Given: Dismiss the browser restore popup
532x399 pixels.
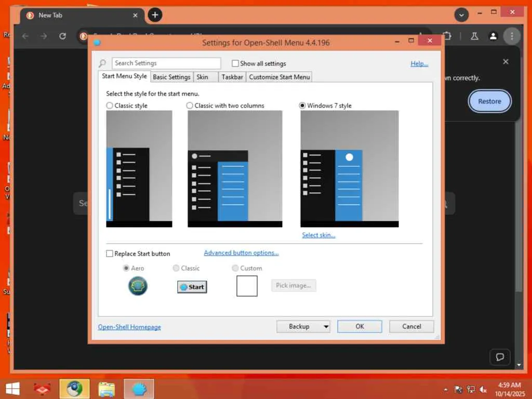Looking at the screenshot, I should point(506,62).
